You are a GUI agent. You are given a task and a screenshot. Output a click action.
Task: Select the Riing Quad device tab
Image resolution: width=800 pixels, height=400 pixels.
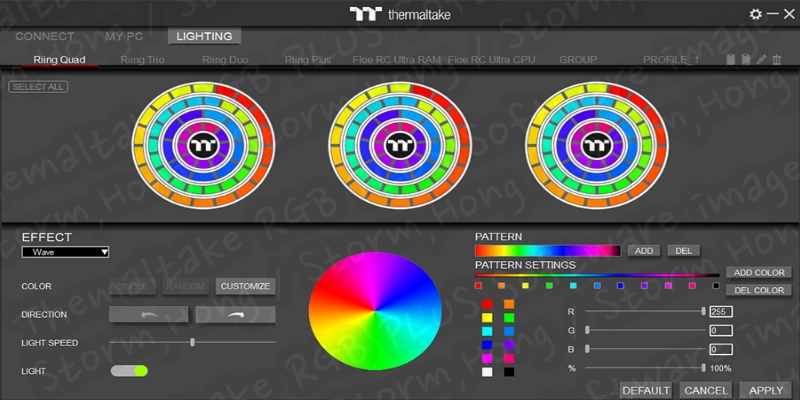click(x=60, y=60)
